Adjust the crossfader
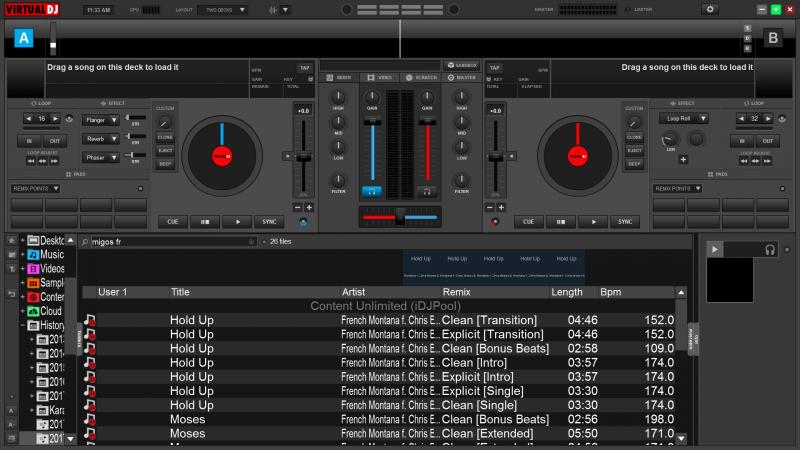The image size is (800, 450). click(399, 217)
